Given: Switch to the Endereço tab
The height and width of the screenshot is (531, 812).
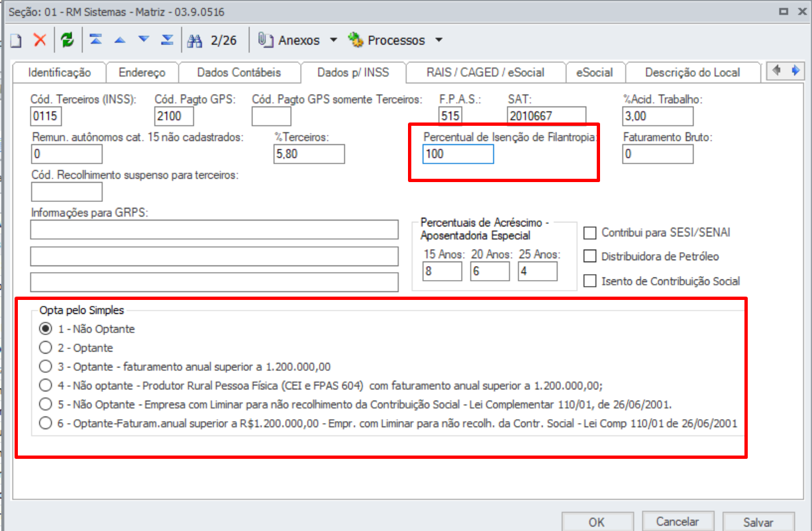Looking at the screenshot, I should [142, 72].
